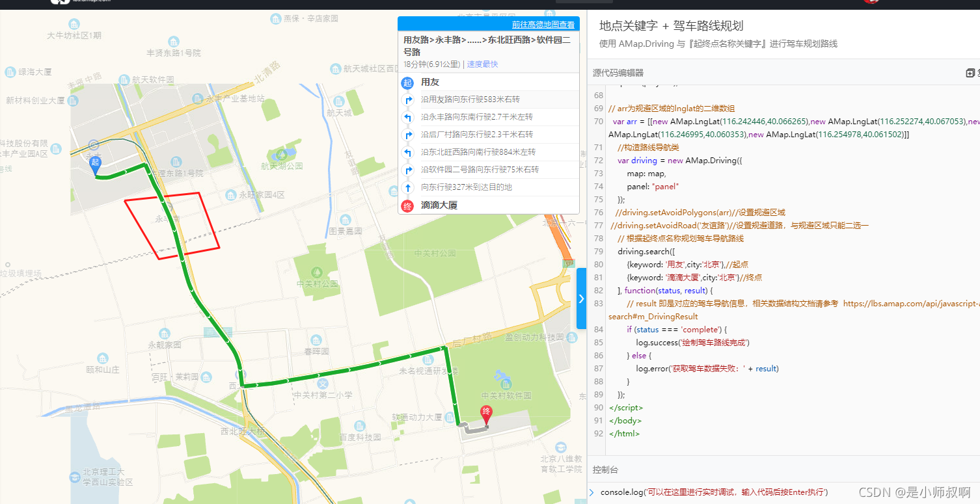Click the 大牛坊社区1期 residence icon
Image resolution: width=980 pixels, height=504 pixels.
74,24
